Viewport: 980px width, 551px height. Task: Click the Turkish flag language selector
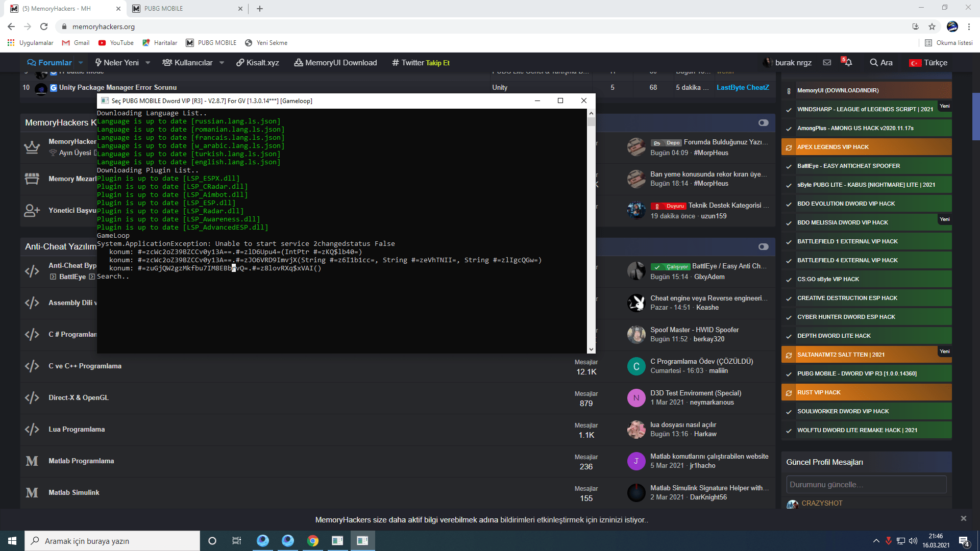[928, 63]
